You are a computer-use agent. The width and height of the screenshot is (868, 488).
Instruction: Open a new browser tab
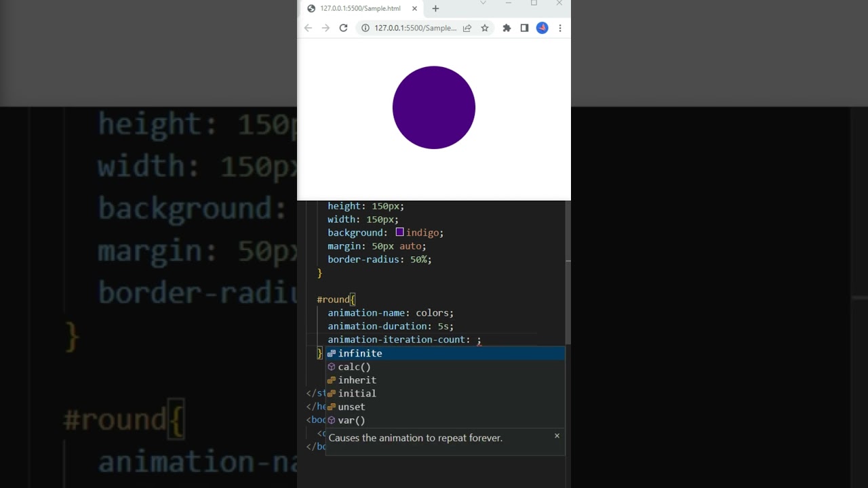tap(435, 8)
